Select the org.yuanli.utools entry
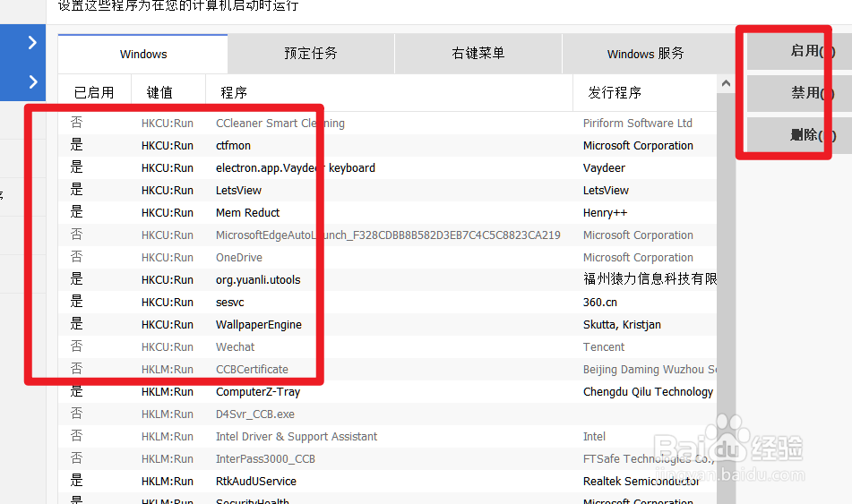Image resolution: width=852 pixels, height=504 pixels. (257, 279)
